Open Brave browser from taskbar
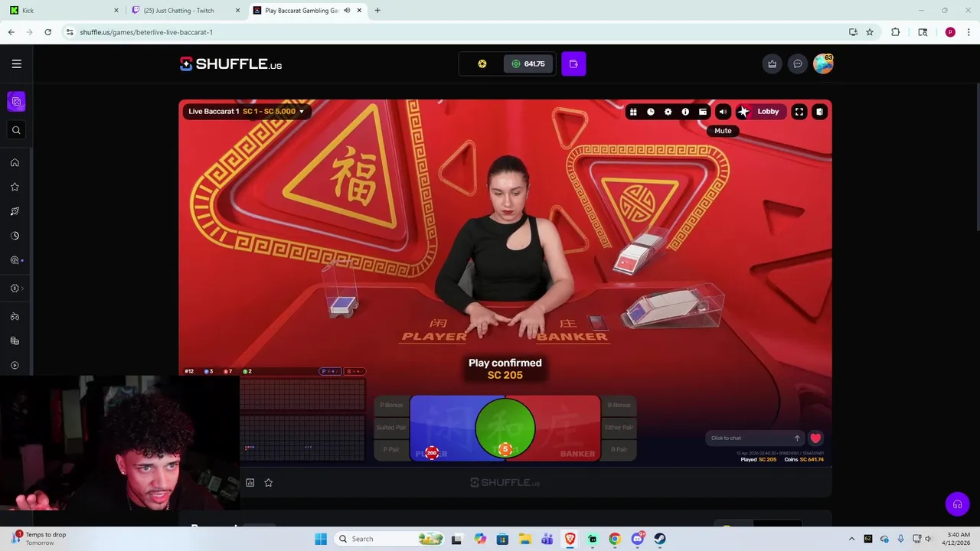 coord(570,539)
